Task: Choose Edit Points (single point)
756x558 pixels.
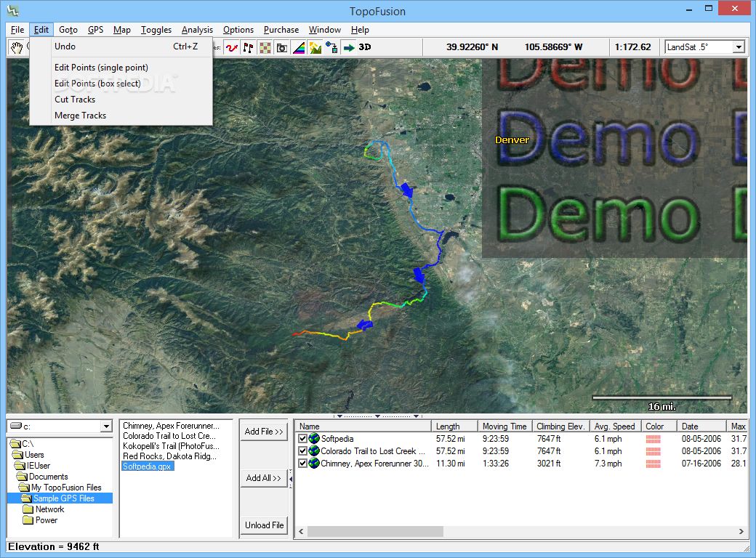Action: pos(121,68)
